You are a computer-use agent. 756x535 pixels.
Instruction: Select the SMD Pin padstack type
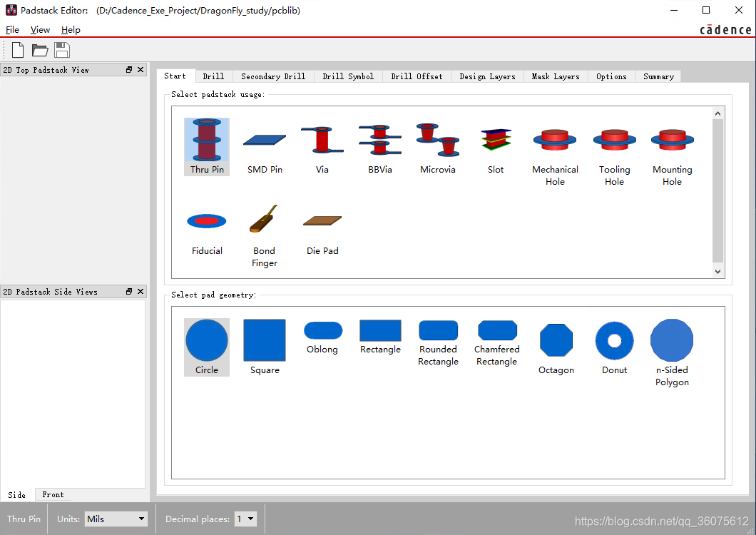(265, 147)
